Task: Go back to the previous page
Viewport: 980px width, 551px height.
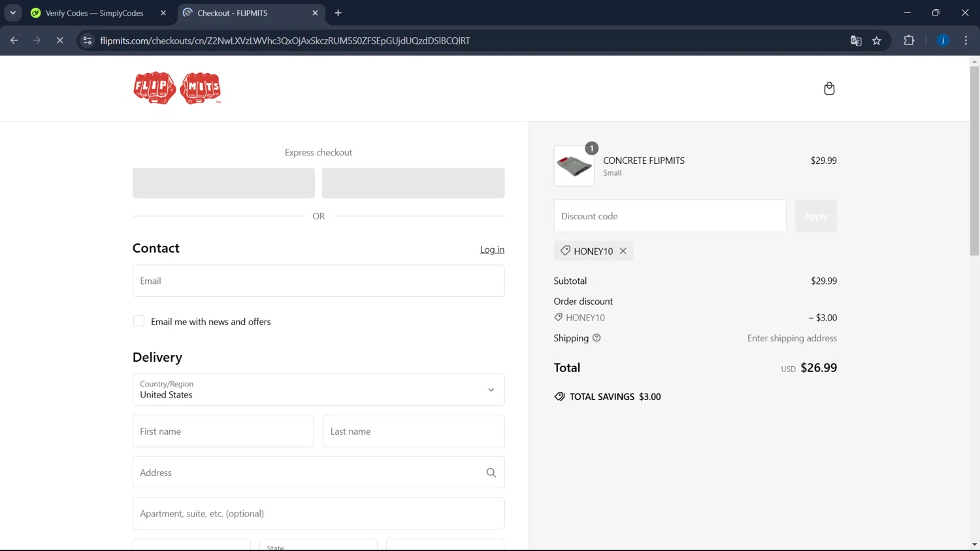Action: click(14, 40)
